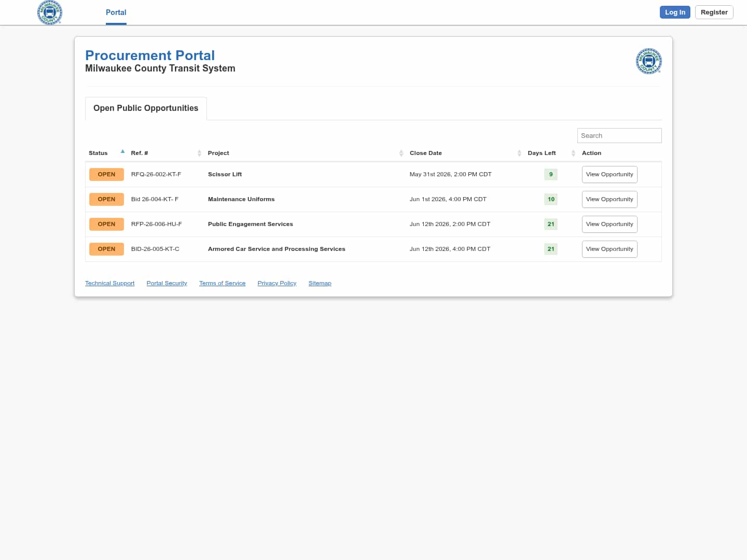Select the Open Public Opportunities tab
Viewport: 747px width, 560px height.
pyautogui.click(x=146, y=108)
